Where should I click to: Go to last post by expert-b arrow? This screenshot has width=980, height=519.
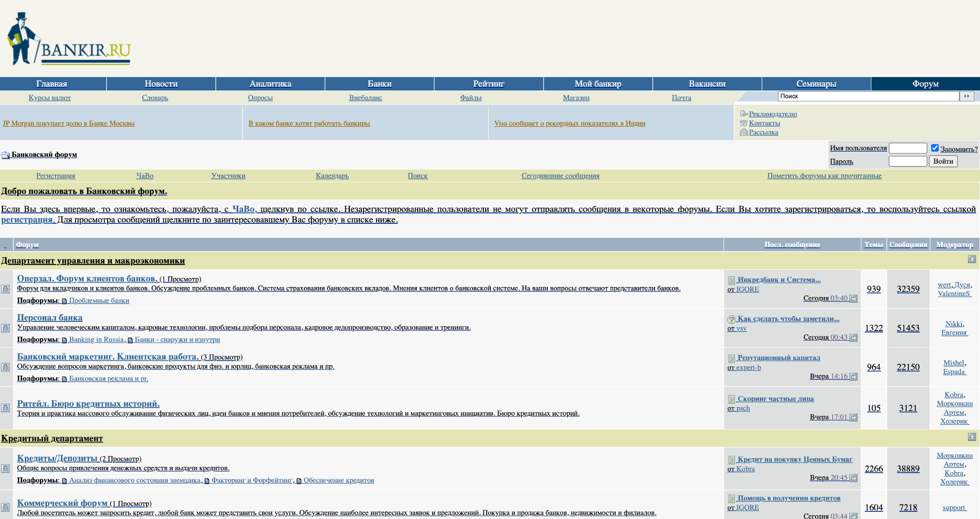[853, 377]
